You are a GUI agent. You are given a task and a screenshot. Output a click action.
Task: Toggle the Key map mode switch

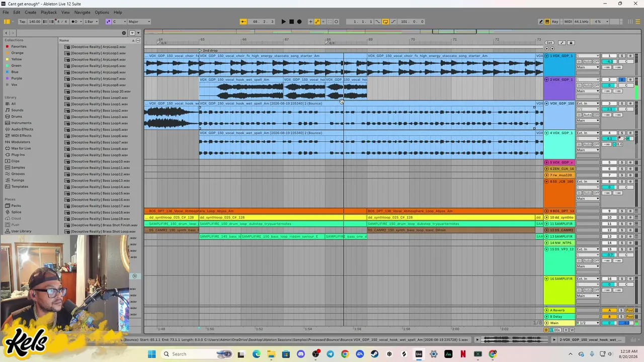(x=555, y=22)
